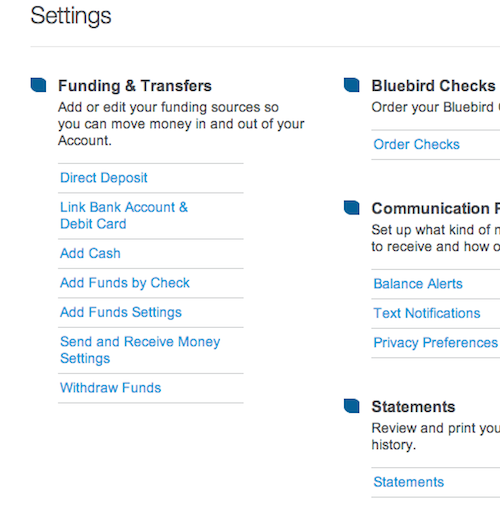The height and width of the screenshot is (531, 500).
Task: Open the Order Checks link
Action: 416,145
